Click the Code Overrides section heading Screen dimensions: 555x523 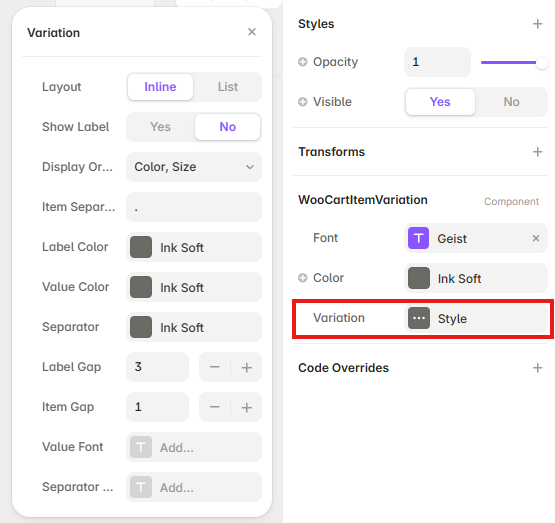pyautogui.click(x=343, y=368)
